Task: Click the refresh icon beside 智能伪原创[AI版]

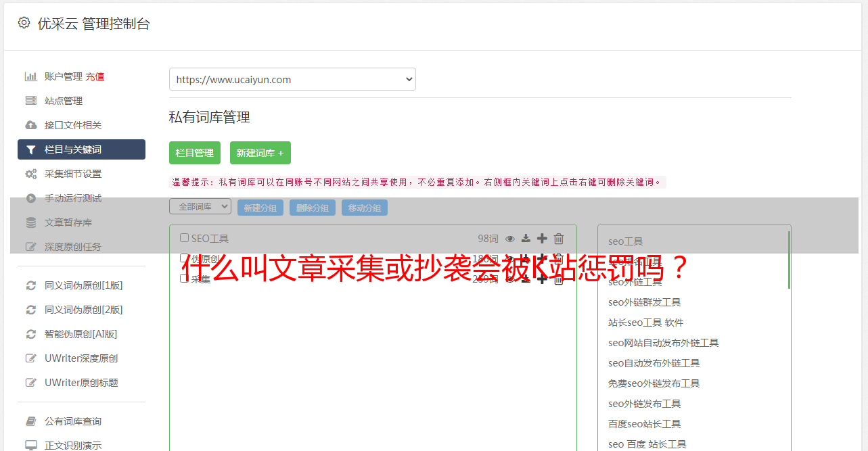Action: coord(30,334)
